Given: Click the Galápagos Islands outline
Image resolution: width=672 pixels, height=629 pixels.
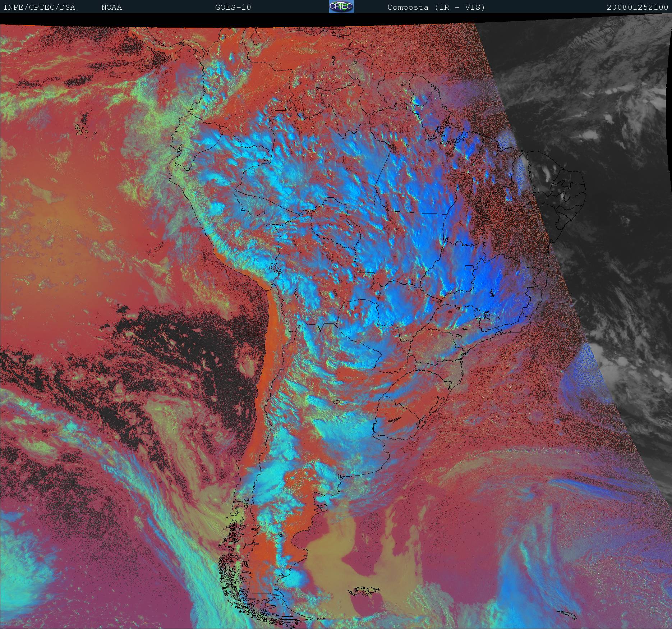Looking at the screenshot, I should (85, 130).
